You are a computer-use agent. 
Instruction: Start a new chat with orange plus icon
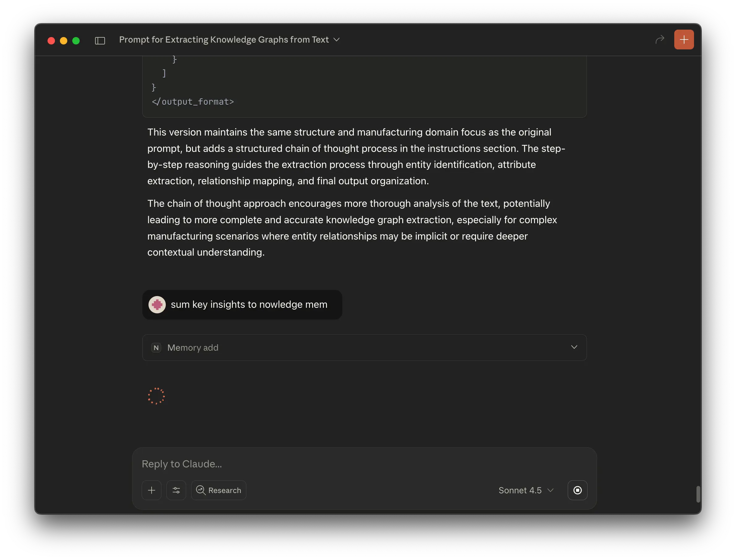coord(684,39)
